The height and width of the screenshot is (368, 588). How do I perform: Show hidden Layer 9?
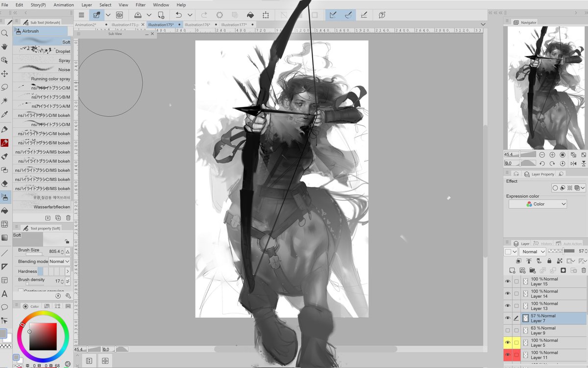(508, 331)
